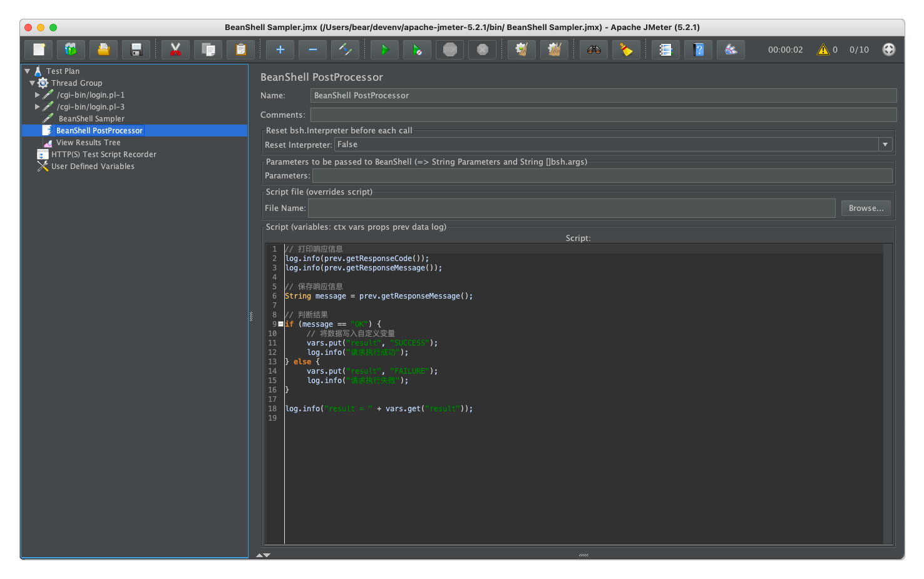The height and width of the screenshot is (579, 924).
Task: Click the 0/10 active threads counter
Action: pos(859,49)
